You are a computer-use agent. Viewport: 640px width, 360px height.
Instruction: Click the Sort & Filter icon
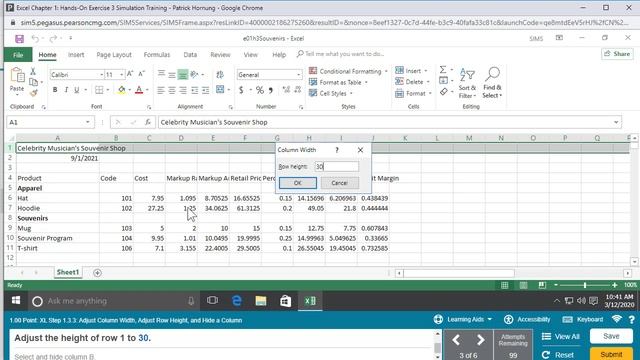[x=467, y=83]
